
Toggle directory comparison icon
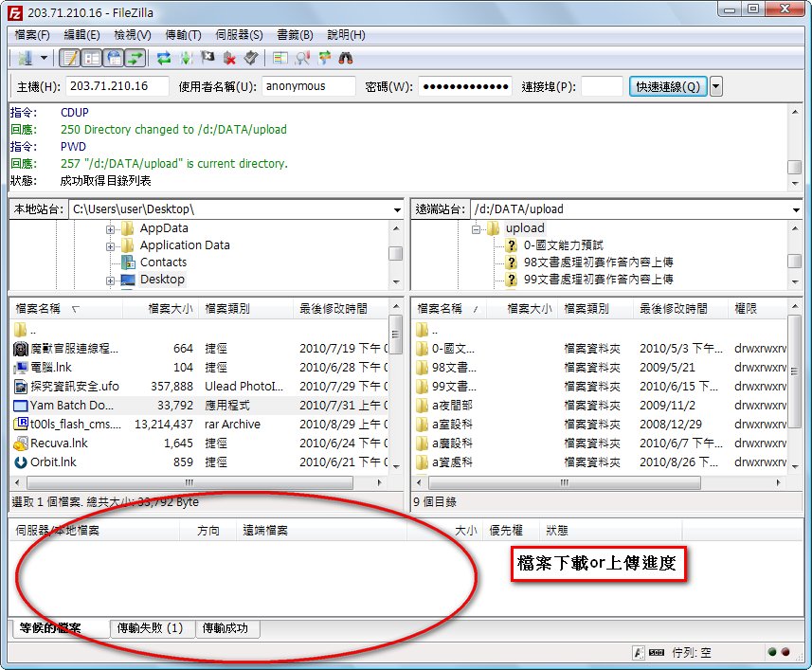click(x=302, y=58)
